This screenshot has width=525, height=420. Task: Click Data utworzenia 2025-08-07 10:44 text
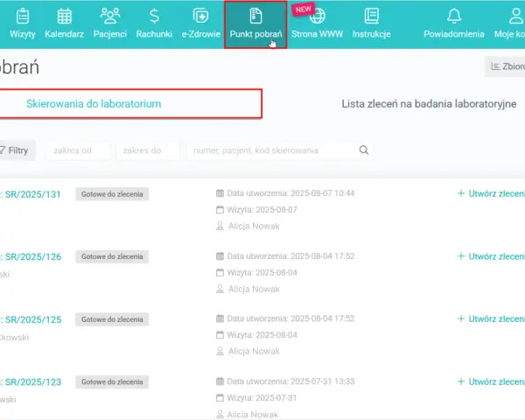[290, 193]
